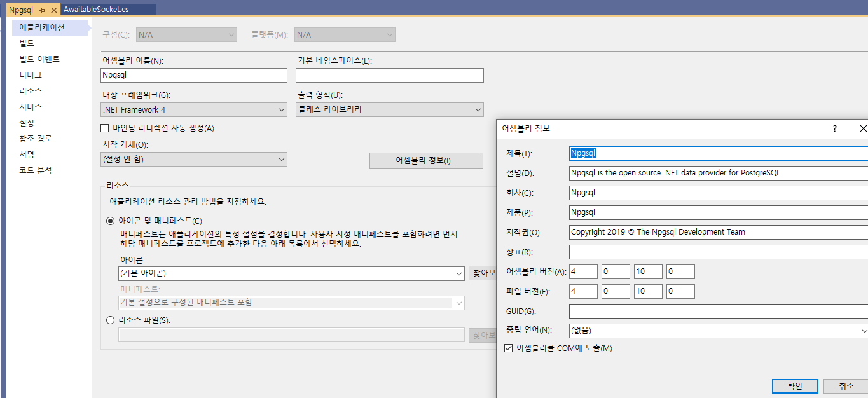Viewport: 868px width, 398px height.
Task: Open 설정 page in sidebar
Action: tap(27, 123)
